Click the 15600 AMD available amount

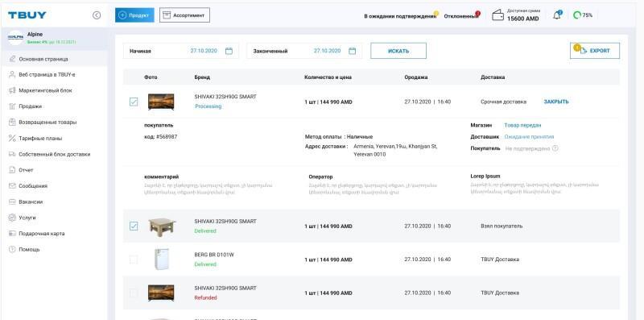pyautogui.click(x=523, y=19)
